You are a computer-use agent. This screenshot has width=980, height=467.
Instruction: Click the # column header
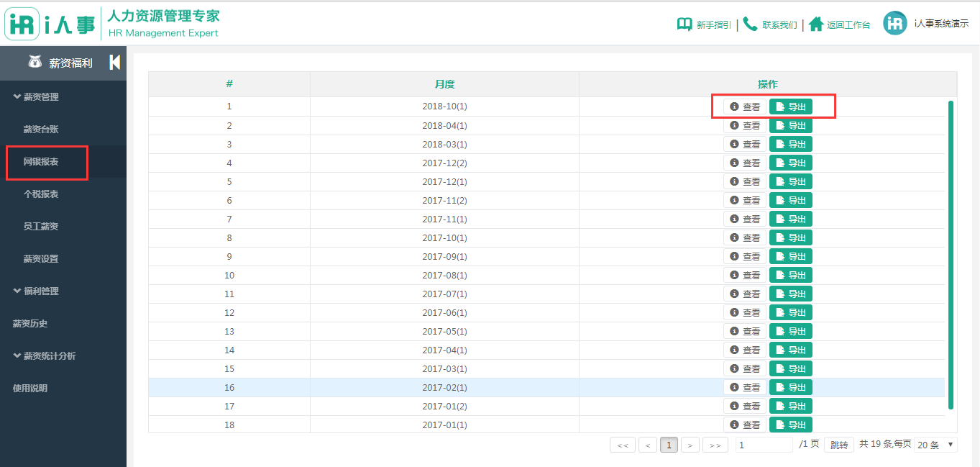229,84
